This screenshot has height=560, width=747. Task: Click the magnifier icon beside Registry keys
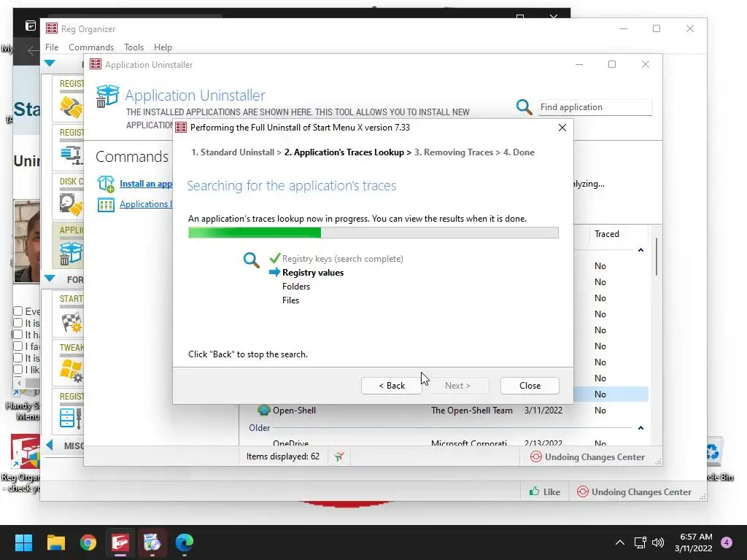coord(251,260)
